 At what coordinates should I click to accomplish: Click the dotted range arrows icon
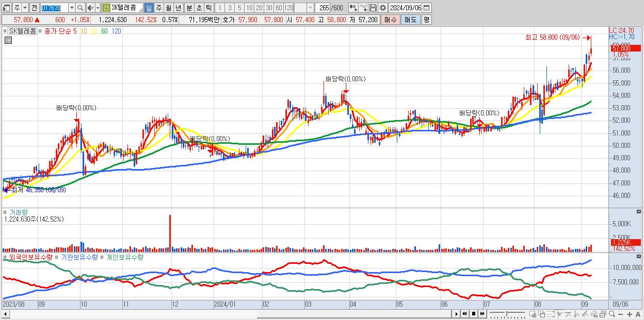click(x=550, y=314)
